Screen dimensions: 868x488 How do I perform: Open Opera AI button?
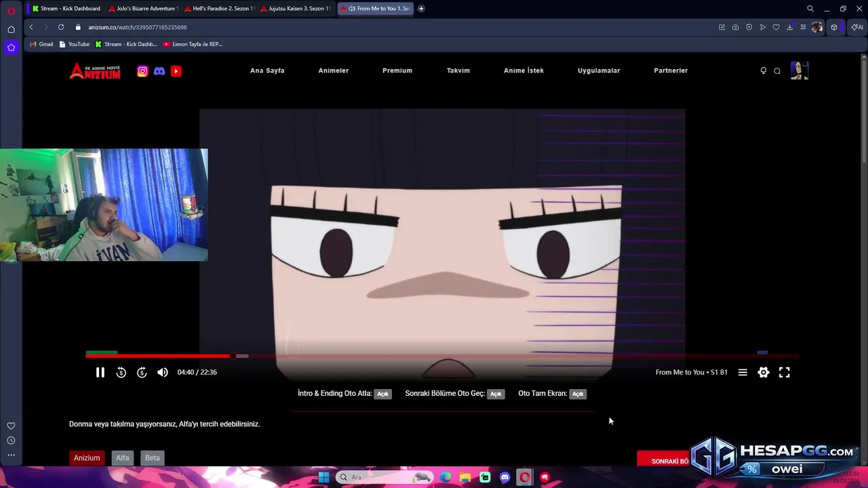click(857, 27)
